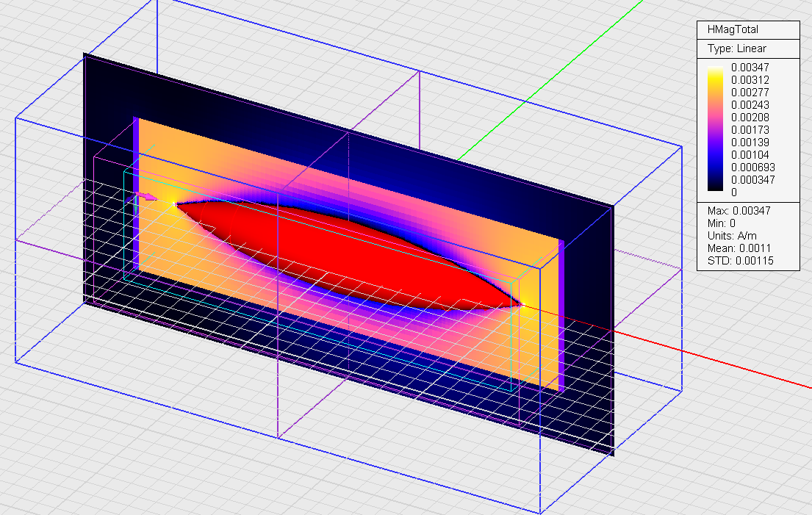The height and width of the screenshot is (515, 812).
Task: Click the 0.00347 top scale value
Action: point(748,68)
